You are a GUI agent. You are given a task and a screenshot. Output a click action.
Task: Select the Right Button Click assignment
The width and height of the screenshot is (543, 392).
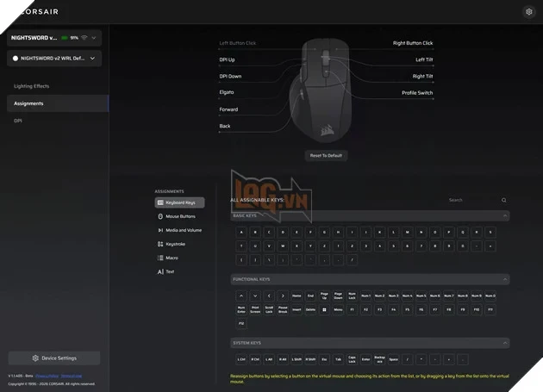coord(413,43)
